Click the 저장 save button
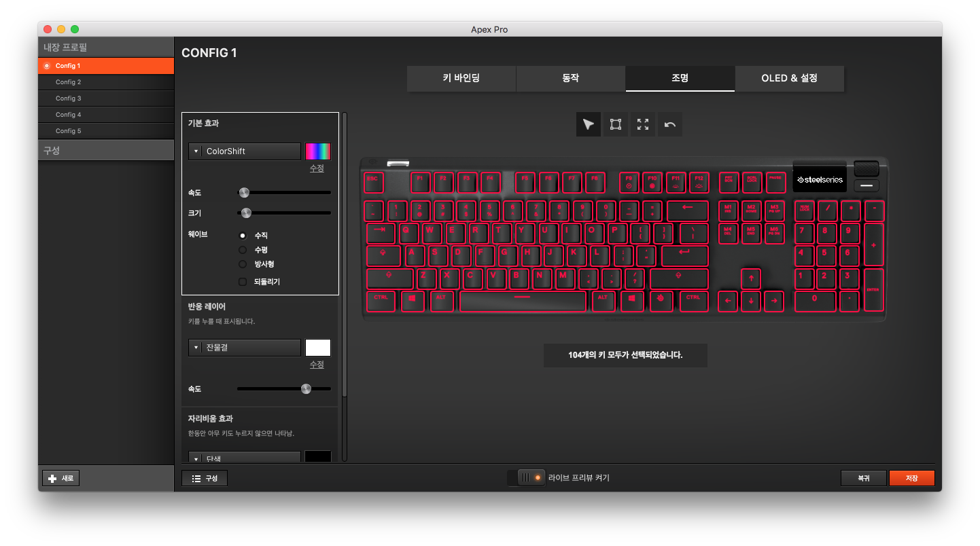Screen dimensions: 980x546 pos(911,478)
